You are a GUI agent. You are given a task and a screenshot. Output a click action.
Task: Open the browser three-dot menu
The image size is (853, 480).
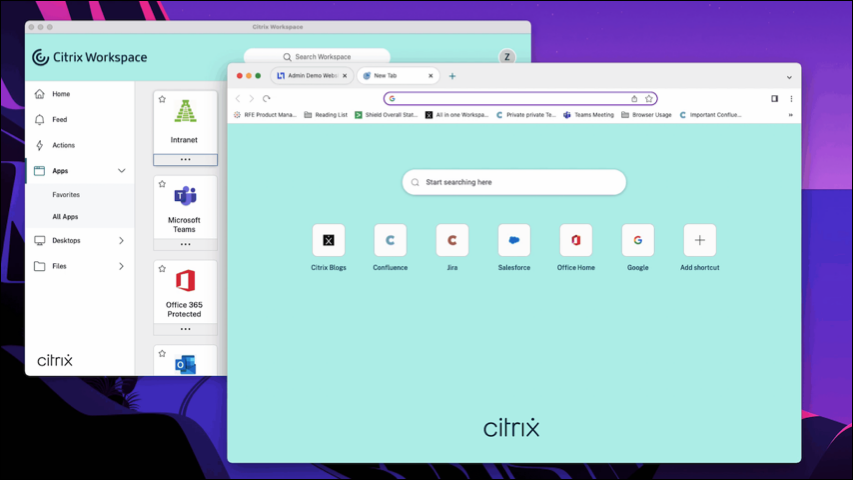click(791, 99)
